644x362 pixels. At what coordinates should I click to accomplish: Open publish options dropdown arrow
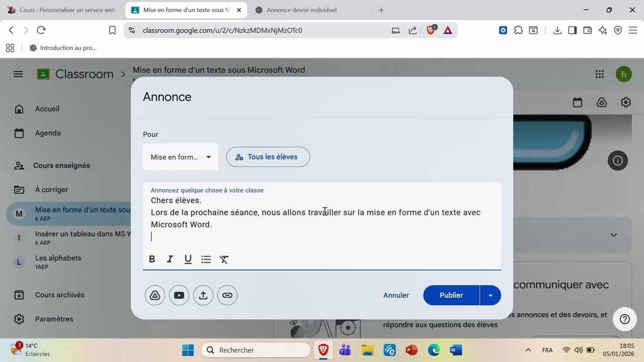coord(490,295)
